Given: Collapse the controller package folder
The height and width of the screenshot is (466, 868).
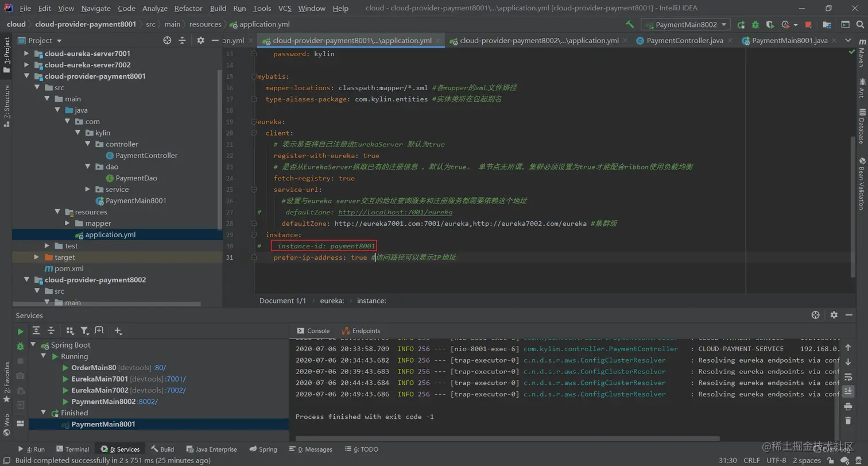Looking at the screenshot, I should [x=88, y=144].
